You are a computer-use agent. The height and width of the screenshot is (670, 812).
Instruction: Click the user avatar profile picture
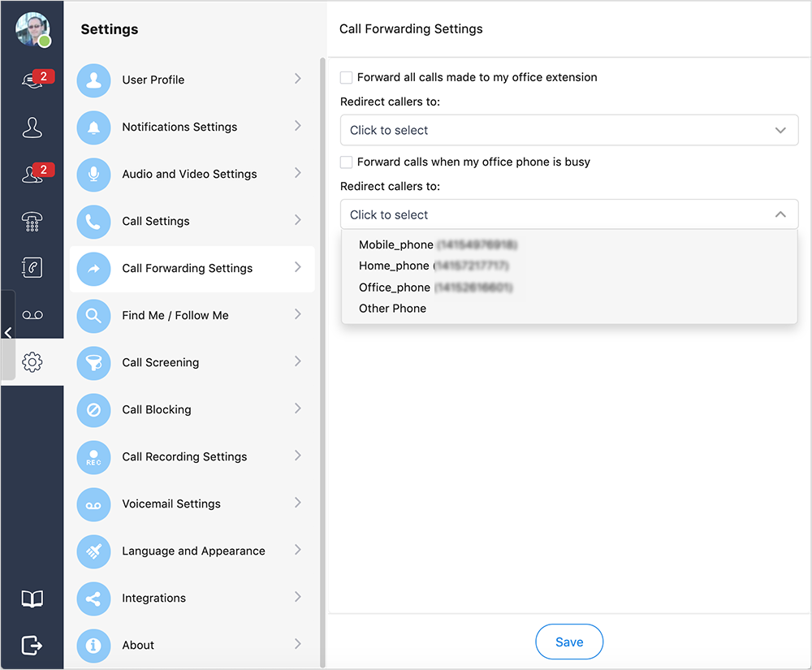pyautogui.click(x=32, y=29)
